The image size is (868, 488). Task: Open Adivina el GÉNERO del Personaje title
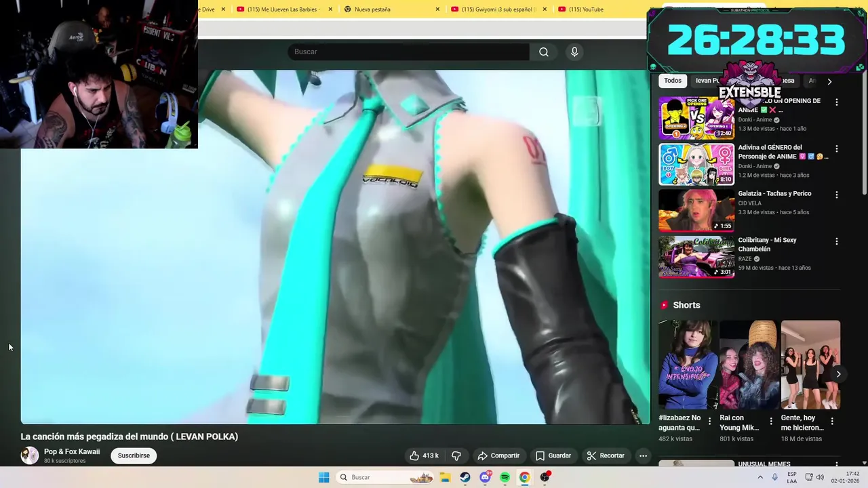[783, 152]
